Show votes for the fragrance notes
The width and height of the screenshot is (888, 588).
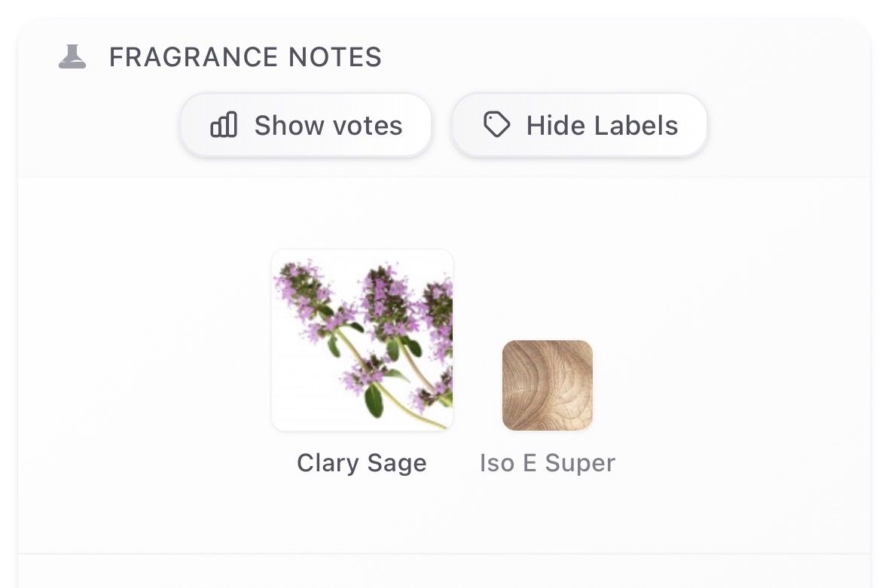pyautogui.click(x=306, y=125)
